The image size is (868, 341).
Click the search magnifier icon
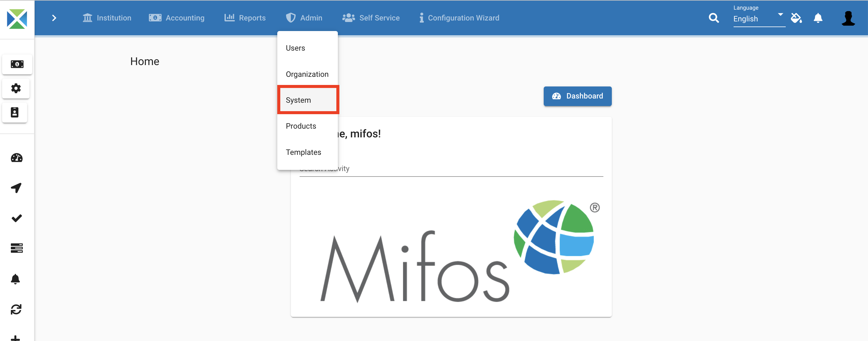tap(714, 18)
